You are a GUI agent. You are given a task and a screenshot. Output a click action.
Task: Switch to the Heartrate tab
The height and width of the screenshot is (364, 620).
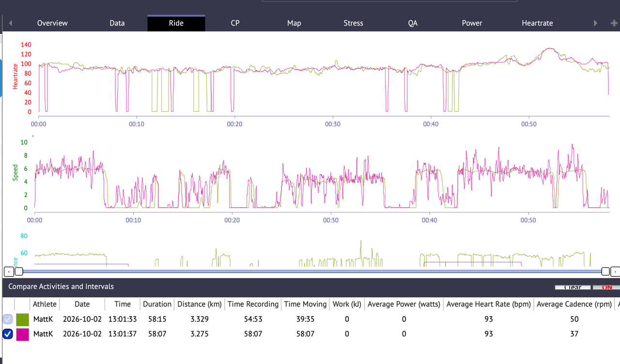pyautogui.click(x=537, y=23)
